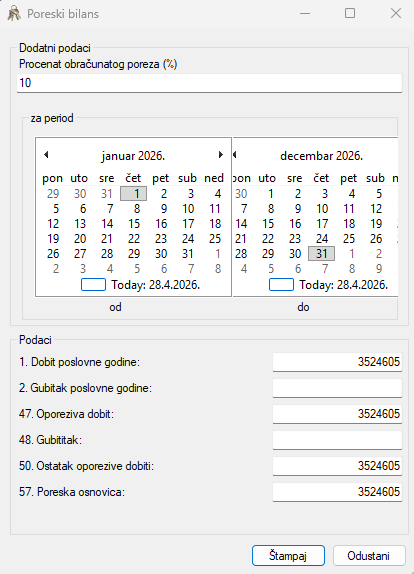Select 15 in the januar calendar
Image resolution: width=414 pixels, height=574 pixels.
click(x=134, y=224)
